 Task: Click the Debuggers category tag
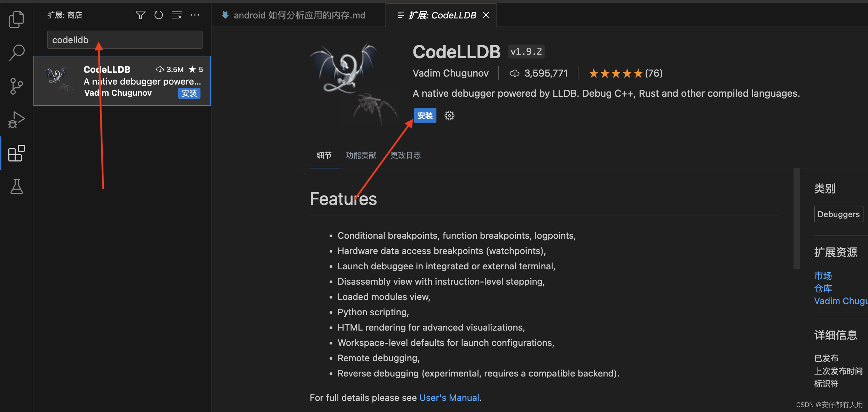pos(838,214)
